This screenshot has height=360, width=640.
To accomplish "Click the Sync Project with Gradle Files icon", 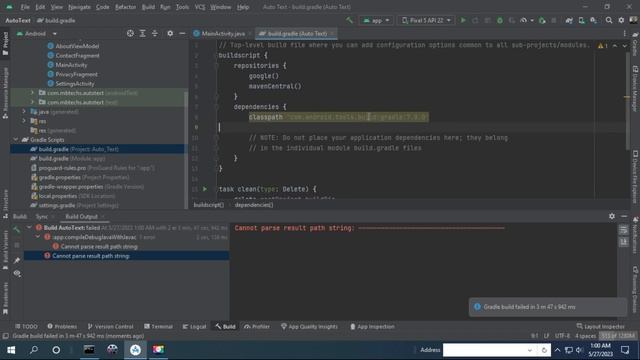I will (569, 20).
